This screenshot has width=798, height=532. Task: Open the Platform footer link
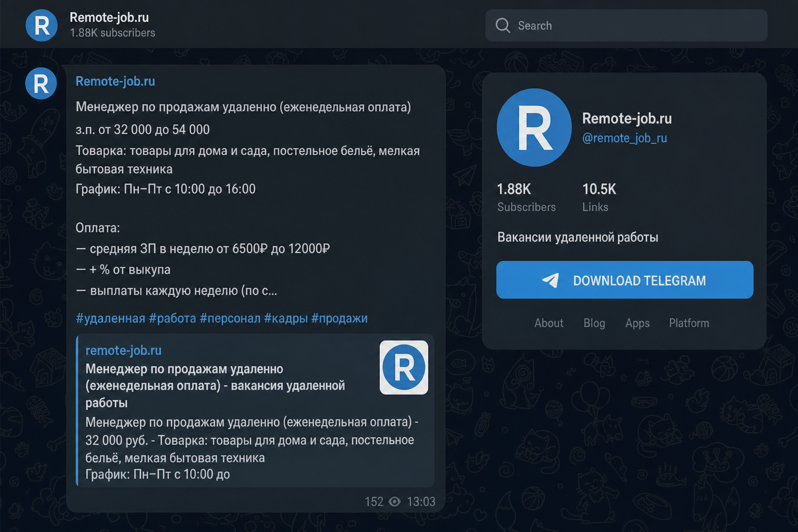[689, 323]
